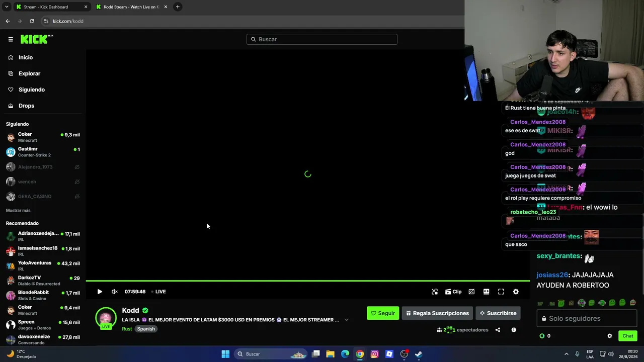View site information icon in address bar
The width and height of the screenshot is (644, 362).
pyautogui.click(x=46, y=21)
